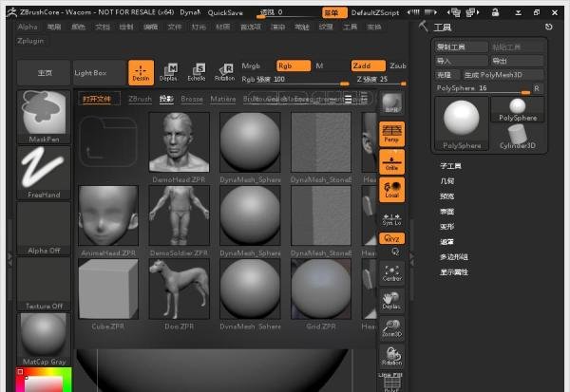Expand the 几何 section
570x392 pixels.
[x=446, y=181]
